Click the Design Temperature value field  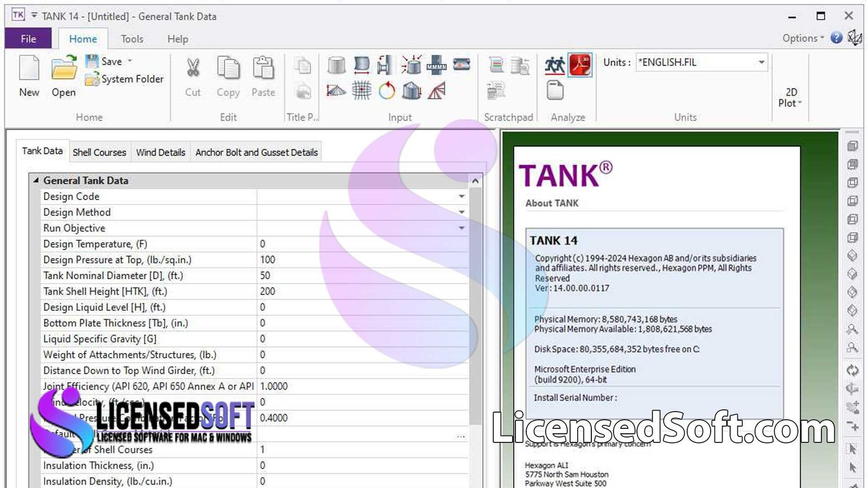(362, 243)
